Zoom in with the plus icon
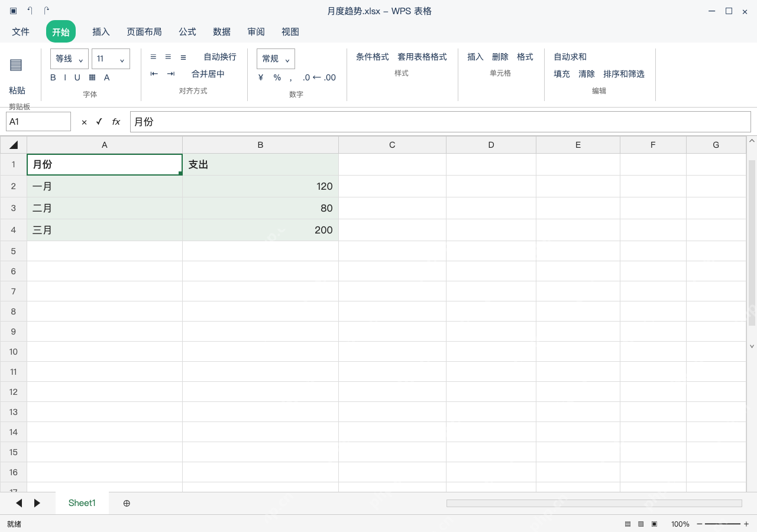The height and width of the screenshot is (532, 757). (746, 524)
